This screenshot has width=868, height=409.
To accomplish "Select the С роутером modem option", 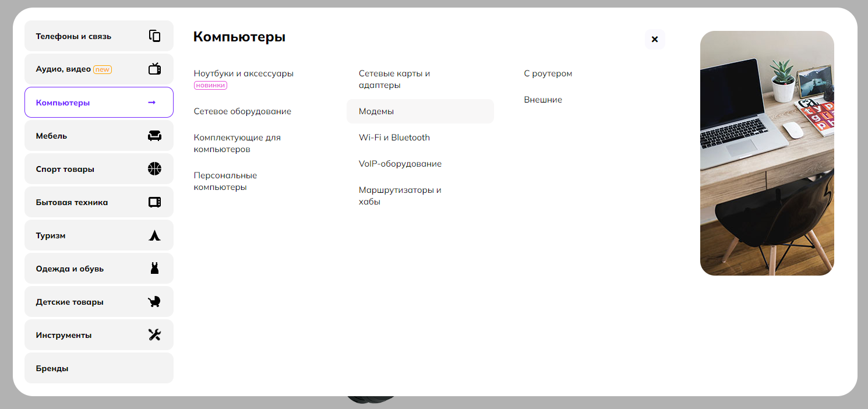I will pyautogui.click(x=548, y=74).
